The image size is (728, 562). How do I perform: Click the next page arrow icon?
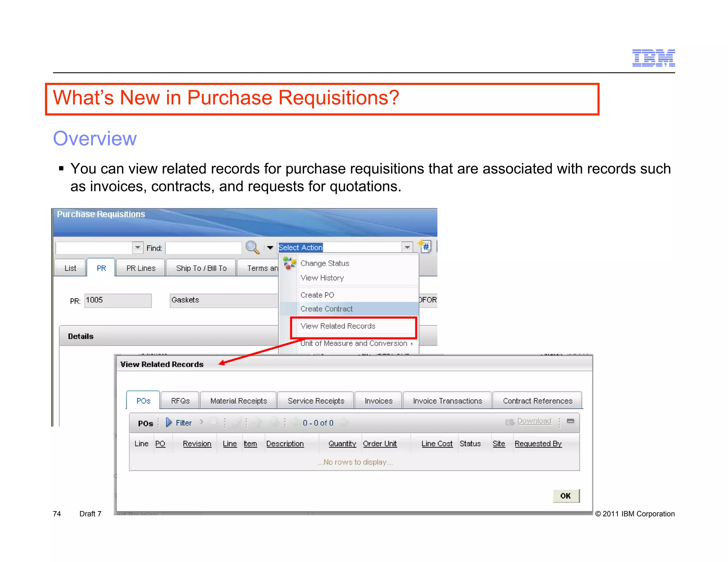[x=343, y=422]
